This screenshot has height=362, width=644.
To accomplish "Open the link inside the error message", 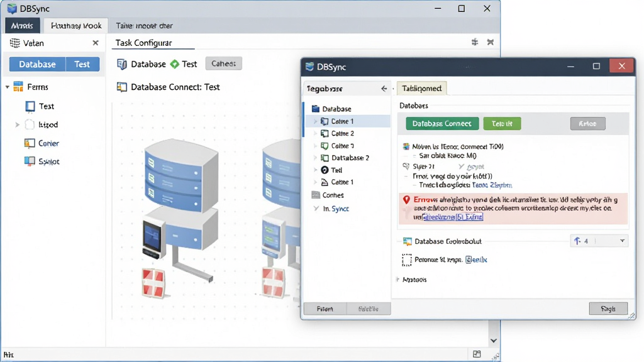I will 453,217.
